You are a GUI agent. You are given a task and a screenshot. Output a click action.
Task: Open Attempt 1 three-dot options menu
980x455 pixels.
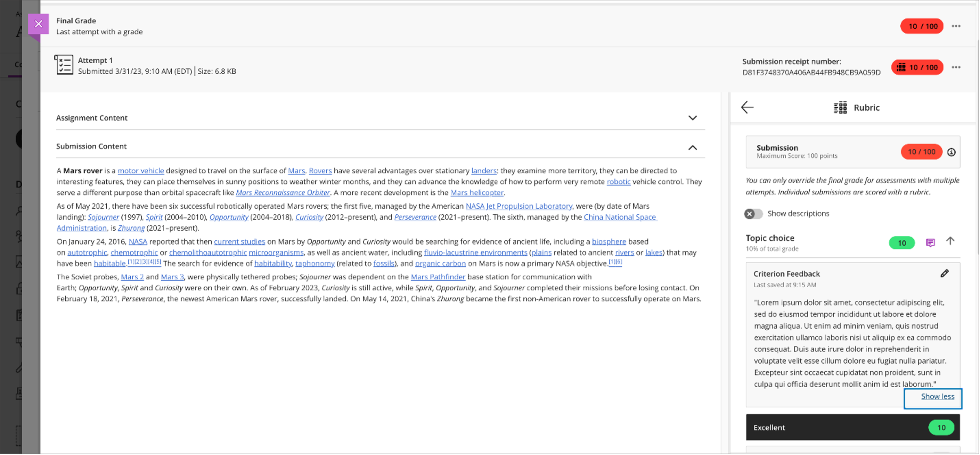(956, 67)
